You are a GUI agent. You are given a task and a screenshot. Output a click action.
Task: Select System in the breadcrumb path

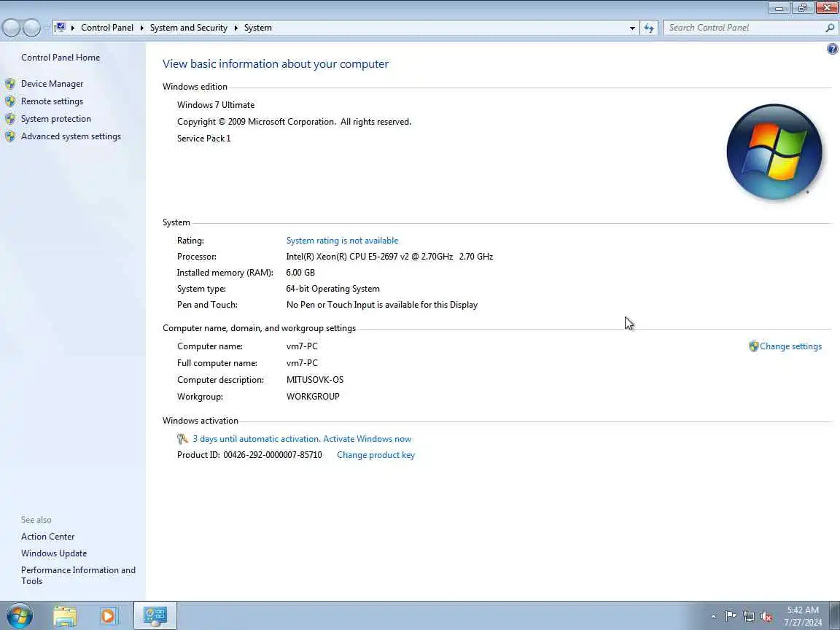click(257, 28)
